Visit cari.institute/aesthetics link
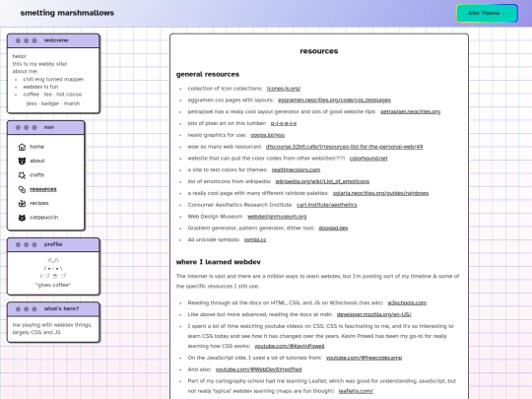Viewport: 532px width, 399px height. click(x=327, y=205)
